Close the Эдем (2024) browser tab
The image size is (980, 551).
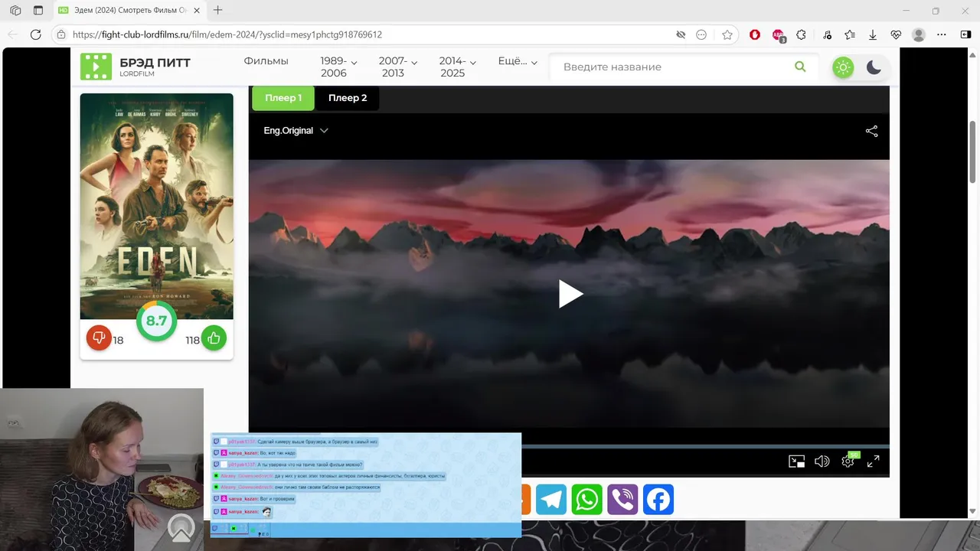coord(197,11)
